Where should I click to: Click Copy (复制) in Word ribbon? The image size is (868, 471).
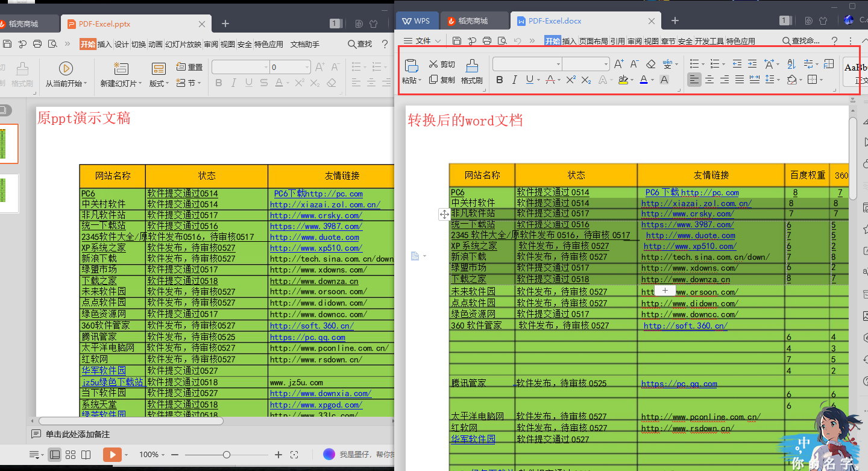coord(442,80)
